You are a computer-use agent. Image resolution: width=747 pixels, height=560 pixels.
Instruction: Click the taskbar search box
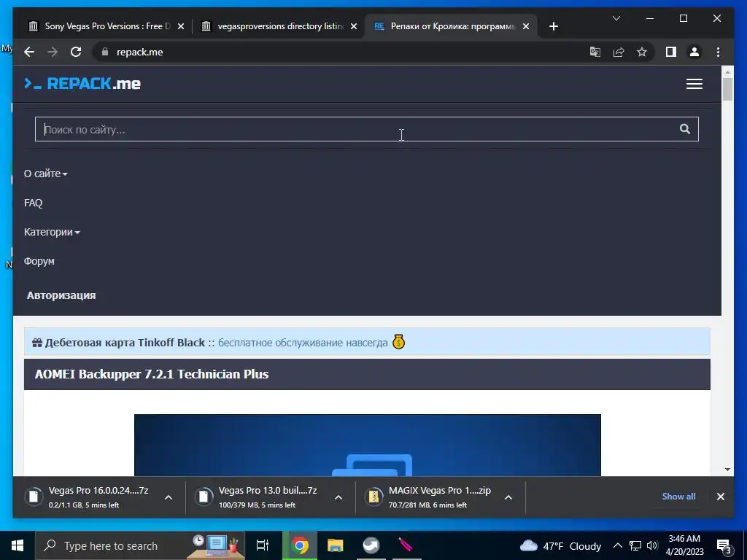tap(140, 545)
